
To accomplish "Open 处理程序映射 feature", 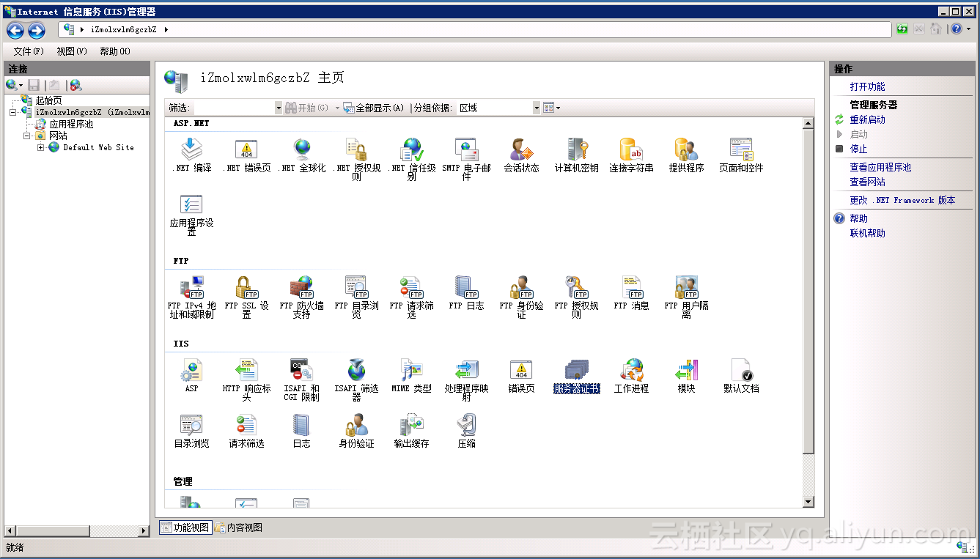I will (466, 380).
